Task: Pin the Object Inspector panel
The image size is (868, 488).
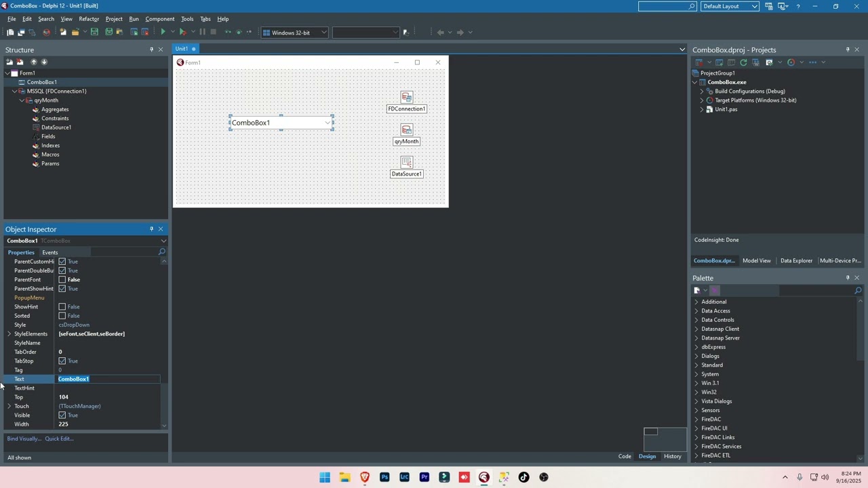Action: pos(151,229)
